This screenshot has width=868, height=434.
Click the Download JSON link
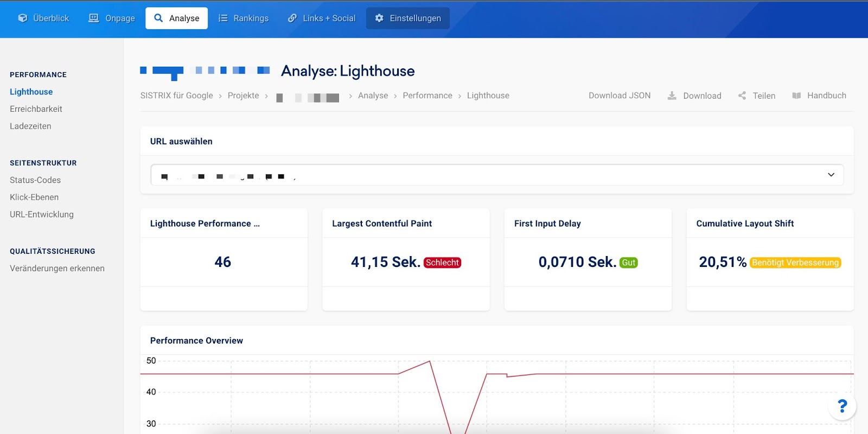620,95
